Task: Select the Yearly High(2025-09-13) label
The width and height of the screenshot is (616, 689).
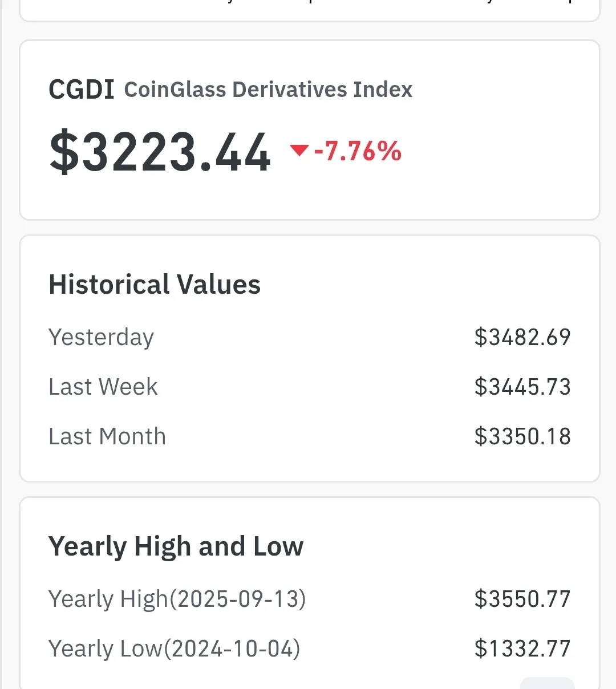Action: point(177,599)
